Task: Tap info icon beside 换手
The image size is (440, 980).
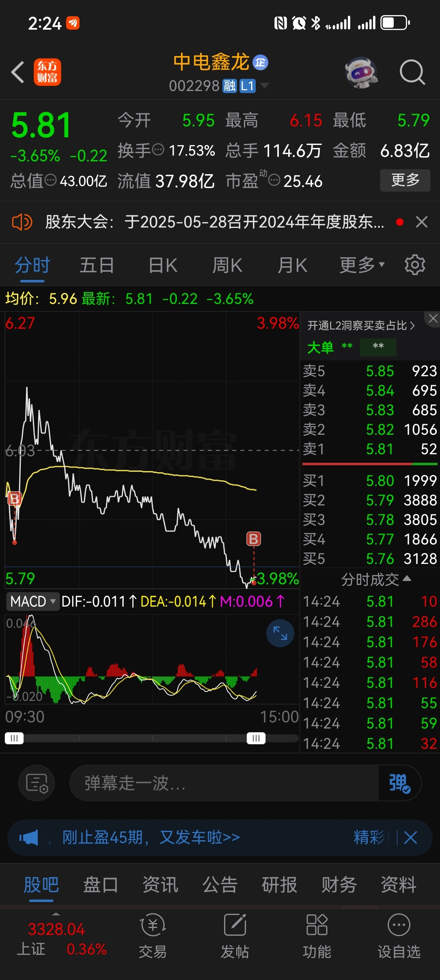Action: click(x=158, y=150)
